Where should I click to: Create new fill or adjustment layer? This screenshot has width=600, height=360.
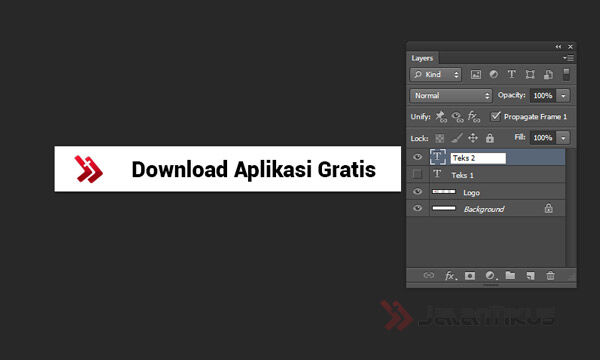pyautogui.click(x=491, y=275)
